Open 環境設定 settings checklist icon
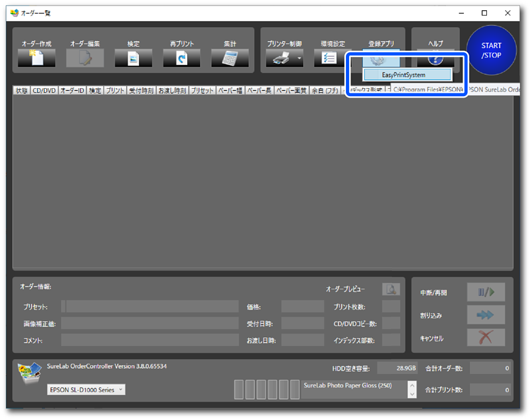 [328, 58]
